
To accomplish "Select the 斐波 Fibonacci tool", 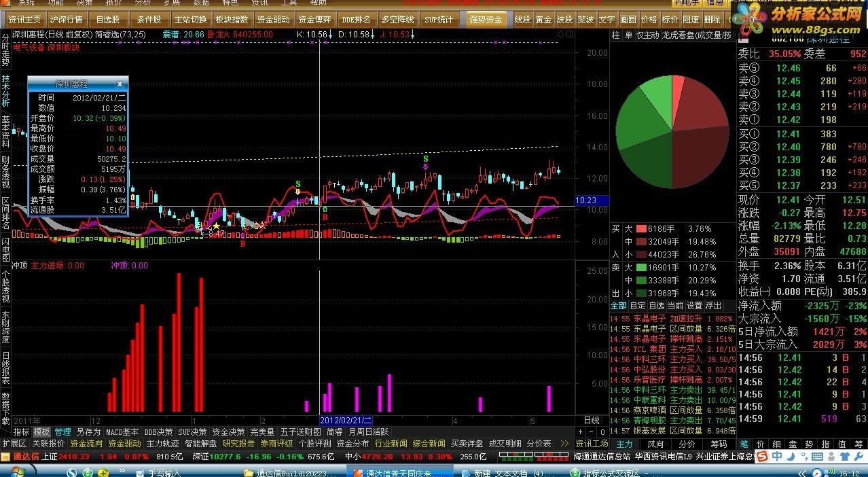I will (585, 19).
